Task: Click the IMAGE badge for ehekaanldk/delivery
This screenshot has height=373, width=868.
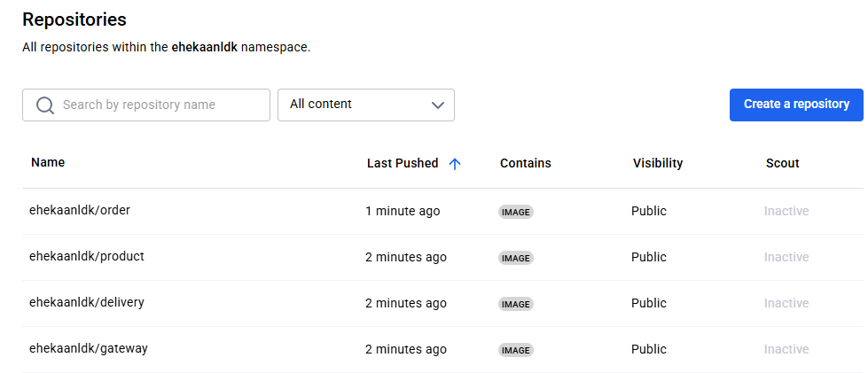Action: pos(516,304)
